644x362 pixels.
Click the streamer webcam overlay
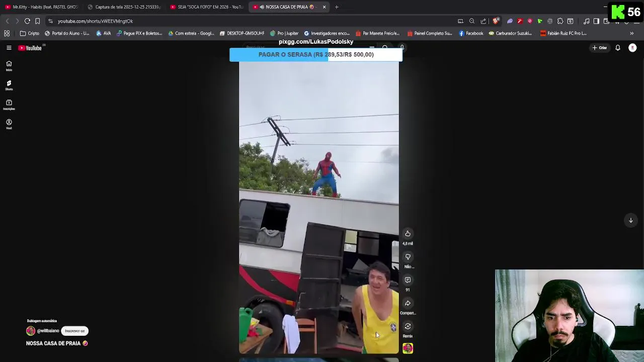pyautogui.click(x=570, y=316)
